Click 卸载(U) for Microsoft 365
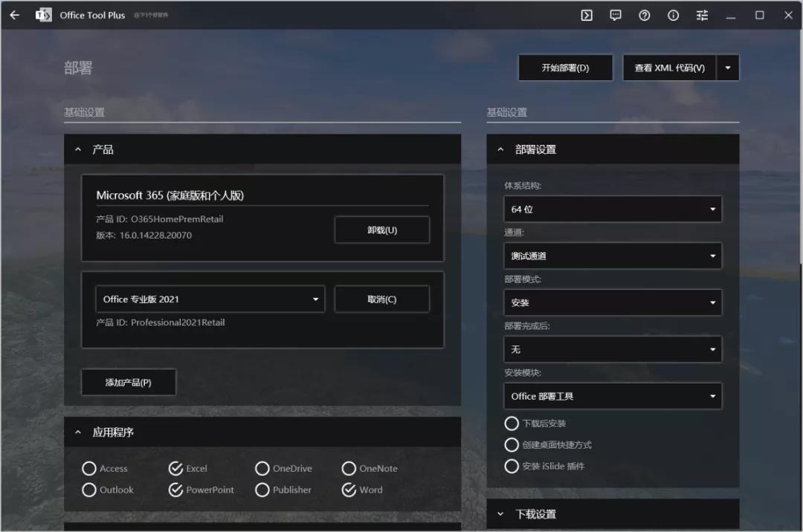This screenshot has height=532, width=803. click(381, 230)
